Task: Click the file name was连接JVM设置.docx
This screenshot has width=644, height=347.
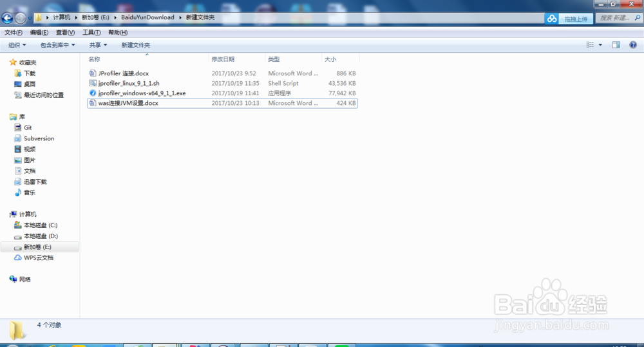Action: point(128,103)
